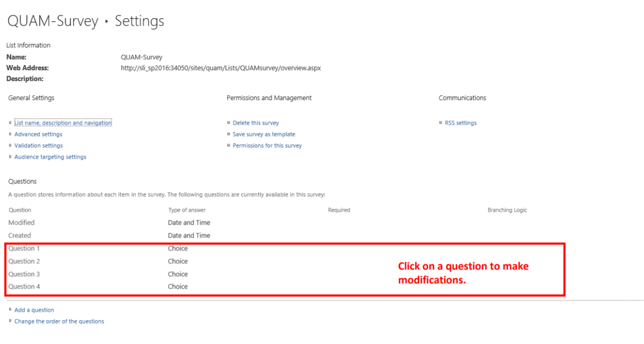Click the survey web address URL text
This screenshot has width=644, height=344.
point(221,68)
